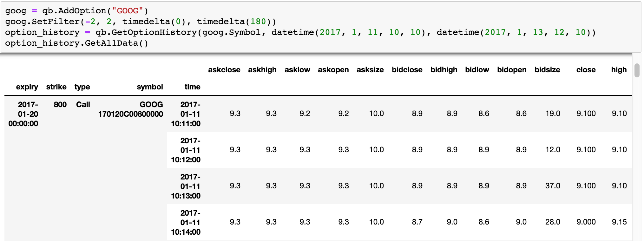The height and width of the screenshot is (241, 644).
Task: Click the GetAllData() code line
Action: tap(76, 43)
